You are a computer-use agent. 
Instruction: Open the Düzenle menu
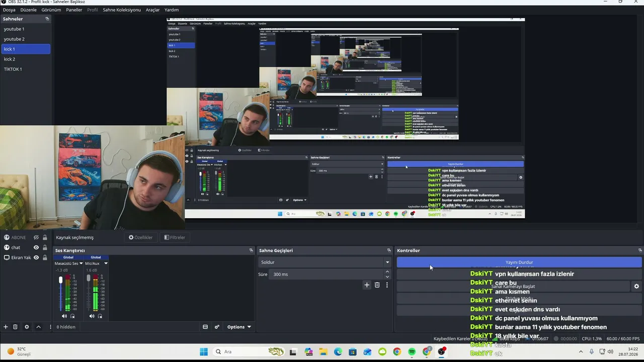click(x=29, y=10)
